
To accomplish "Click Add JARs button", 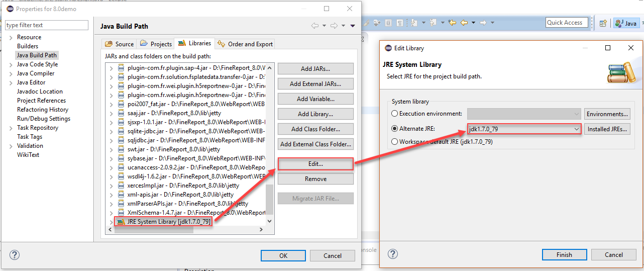I will [x=315, y=69].
